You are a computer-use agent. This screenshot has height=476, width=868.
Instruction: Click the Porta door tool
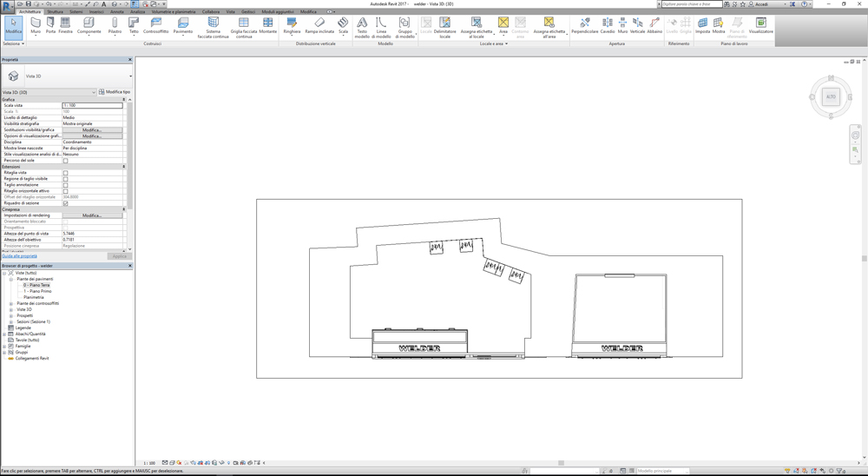pos(50,25)
